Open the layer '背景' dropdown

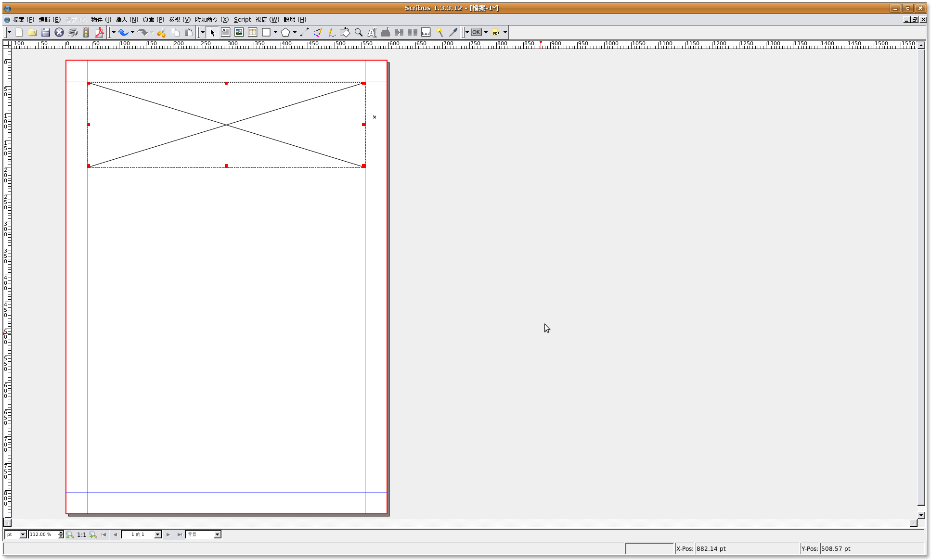pos(217,535)
